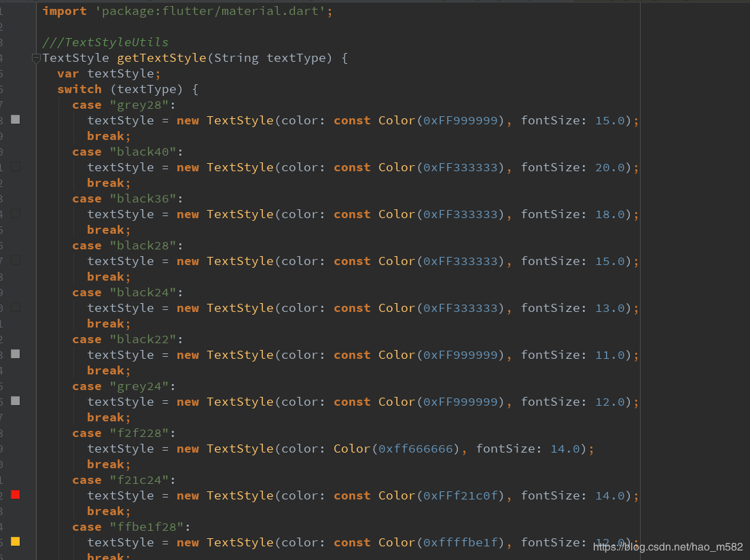The height and width of the screenshot is (560, 750).
Task: Click the 0xFFf21c0f color value
Action: (461, 495)
